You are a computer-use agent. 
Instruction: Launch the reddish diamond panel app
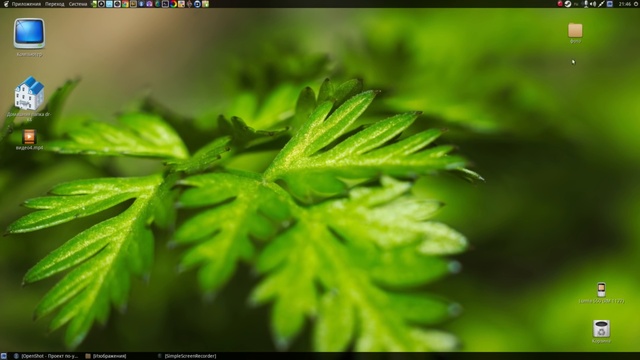189,4
